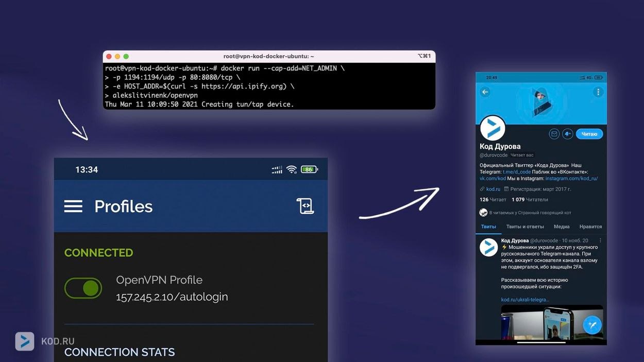Switch to the Твиты и ответы tab
Screen dimensions: 644x362
pos(525,227)
